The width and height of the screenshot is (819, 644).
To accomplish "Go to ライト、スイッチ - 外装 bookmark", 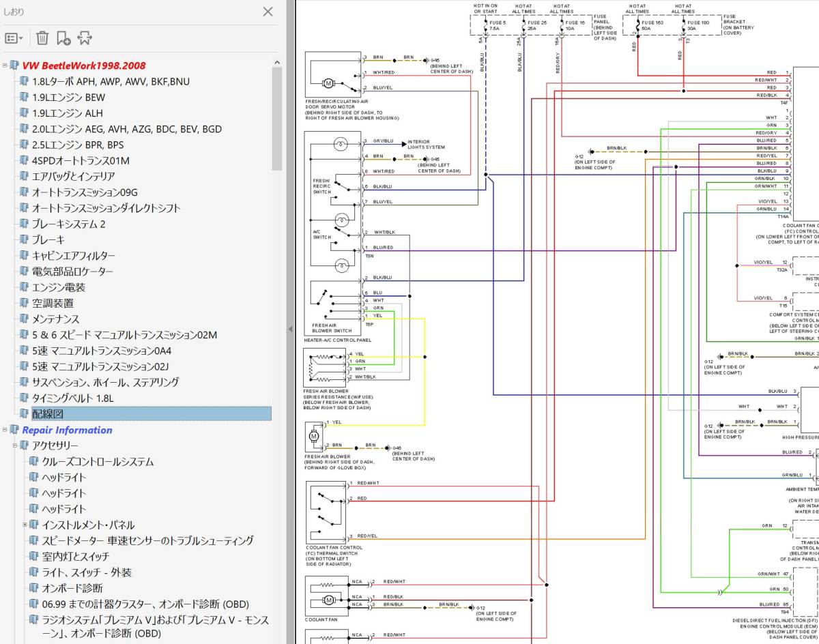I will pos(87,572).
